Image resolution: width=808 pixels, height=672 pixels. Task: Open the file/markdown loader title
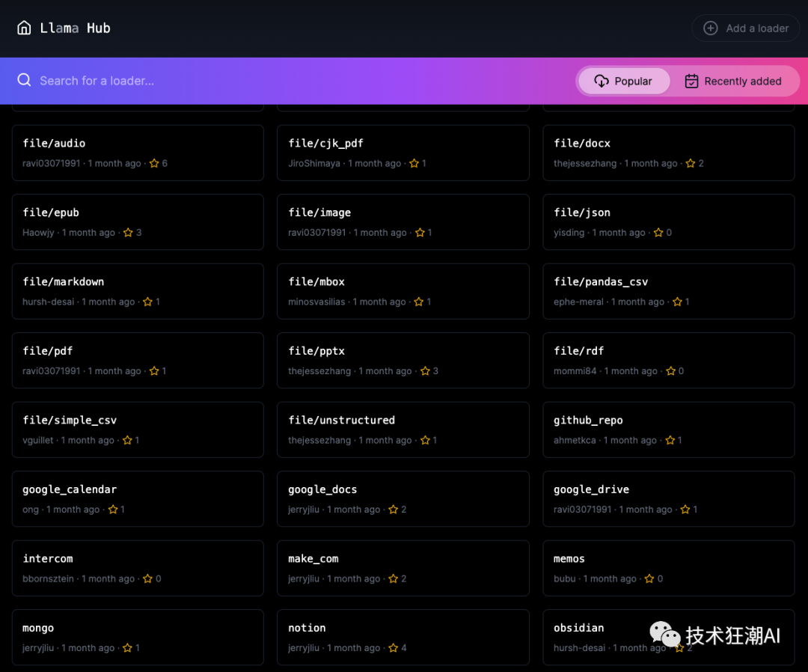point(64,281)
